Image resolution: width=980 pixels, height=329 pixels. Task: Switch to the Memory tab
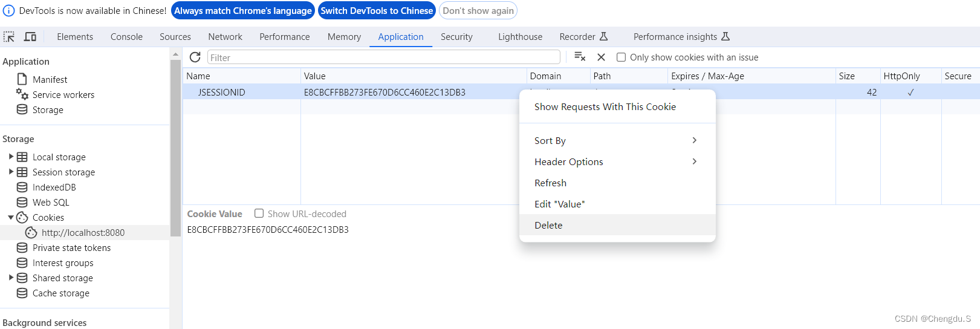[344, 37]
